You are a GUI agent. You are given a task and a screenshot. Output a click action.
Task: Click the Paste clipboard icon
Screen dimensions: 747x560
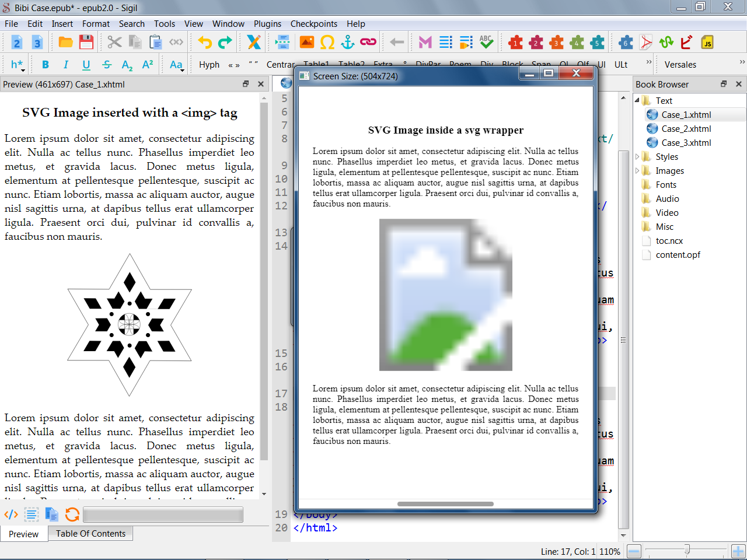tap(155, 42)
